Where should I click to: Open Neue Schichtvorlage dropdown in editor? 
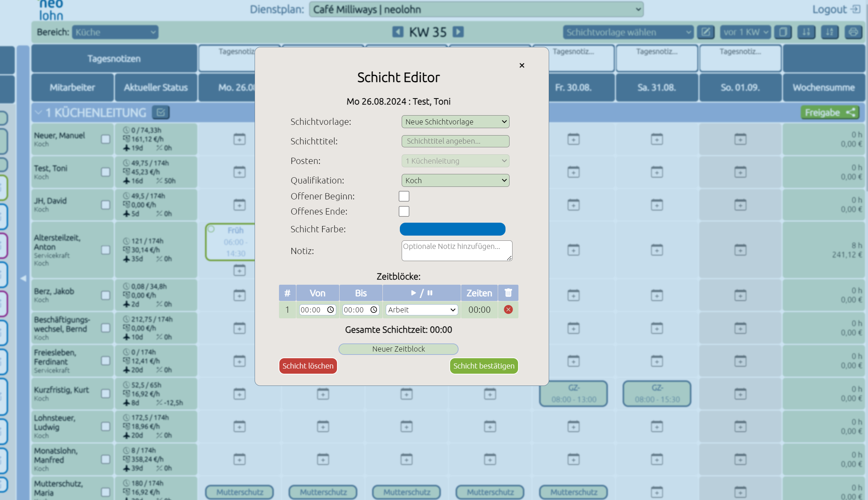(x=455, y=121)
